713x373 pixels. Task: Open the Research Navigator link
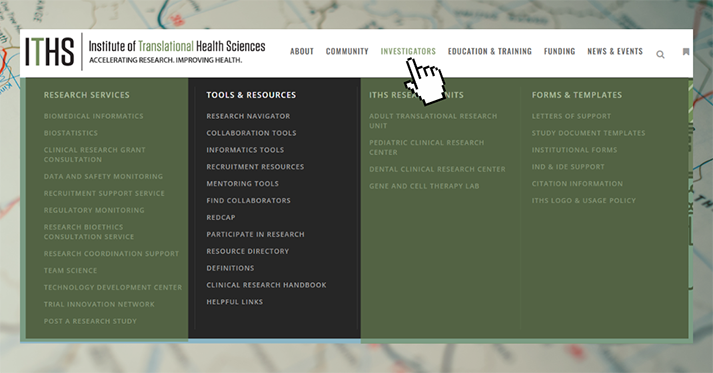pos(248,116)
